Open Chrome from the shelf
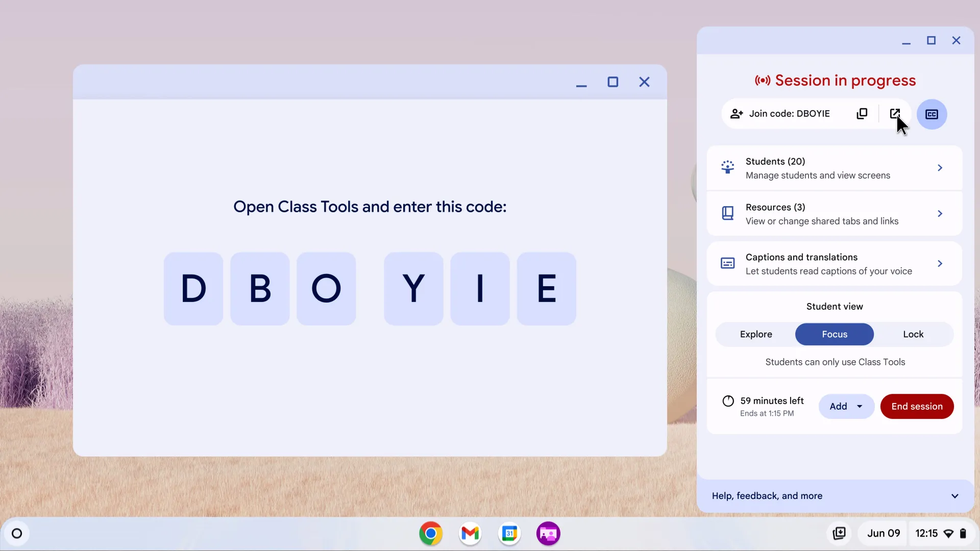Viewport: 980px width, 551px height. [x=431, y=533]
